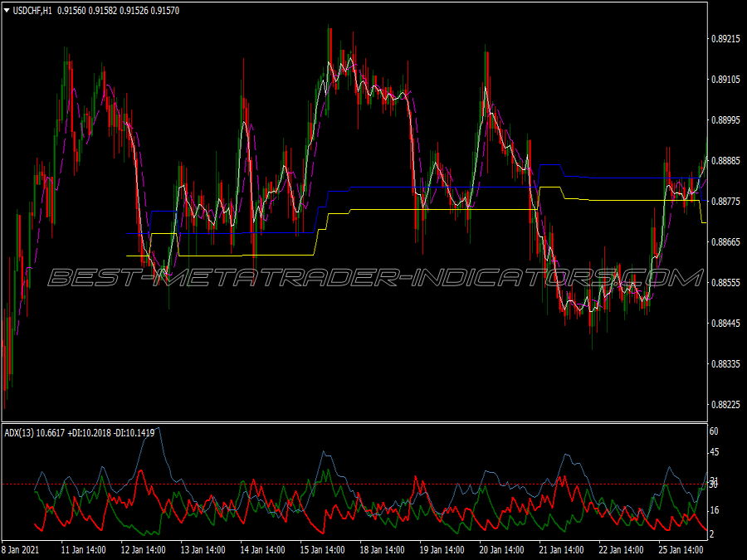Click the 21 Jan 14:00 time label
Screen dimensions: 747x560
click(562, 549)
